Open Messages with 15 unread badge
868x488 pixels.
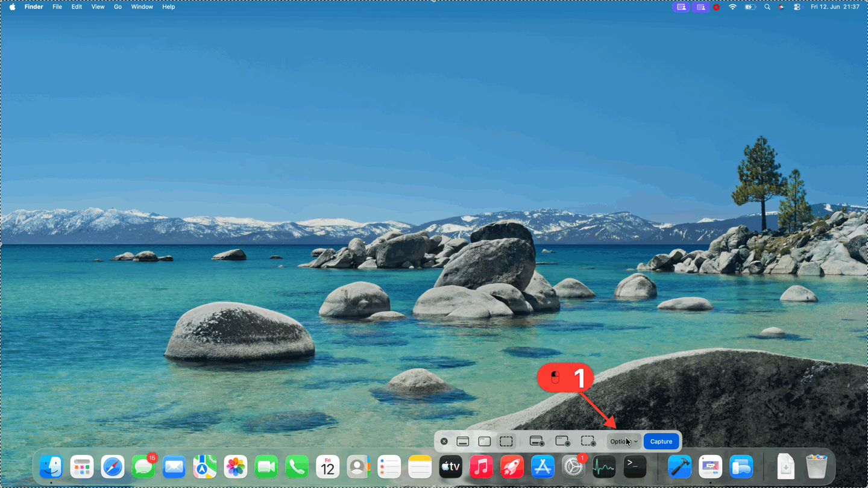coord(143,467)
